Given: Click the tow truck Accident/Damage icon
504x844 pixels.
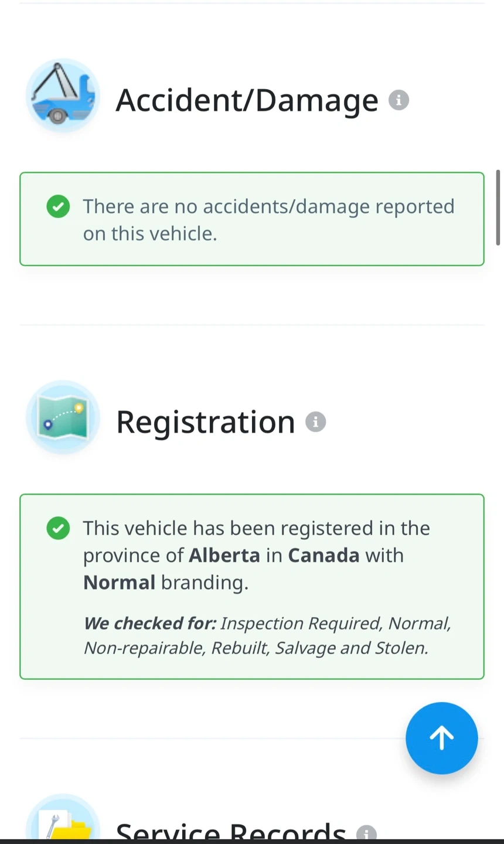Looking at the screenshot, I should pyautogui.click(x=63, y=96).
